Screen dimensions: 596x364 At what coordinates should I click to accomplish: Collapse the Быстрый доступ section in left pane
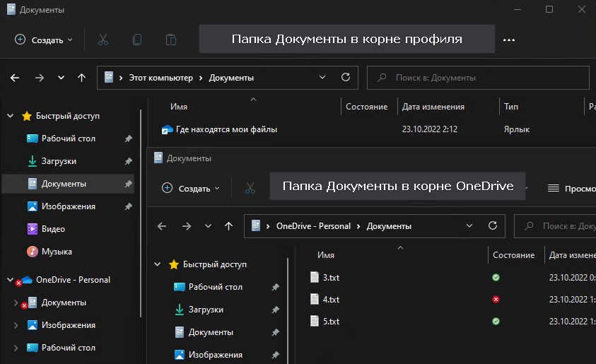(10, 116)
